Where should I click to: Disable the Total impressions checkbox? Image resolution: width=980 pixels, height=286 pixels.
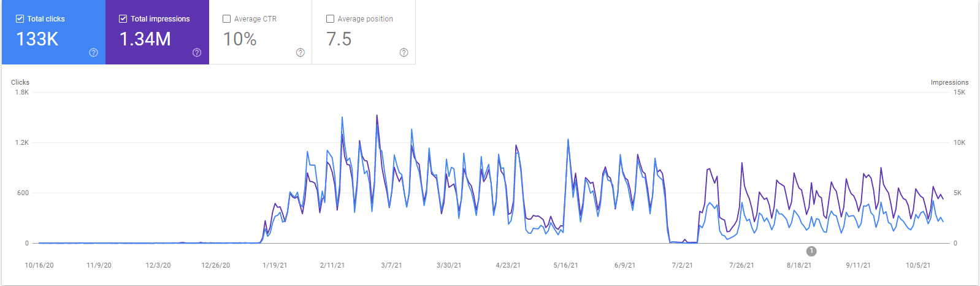pos(123,19)
